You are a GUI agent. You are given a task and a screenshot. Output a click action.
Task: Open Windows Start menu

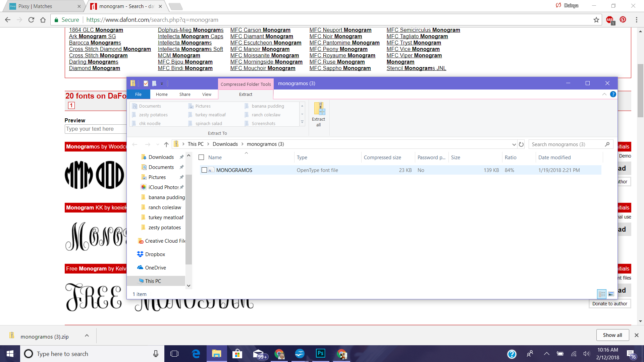10,354
